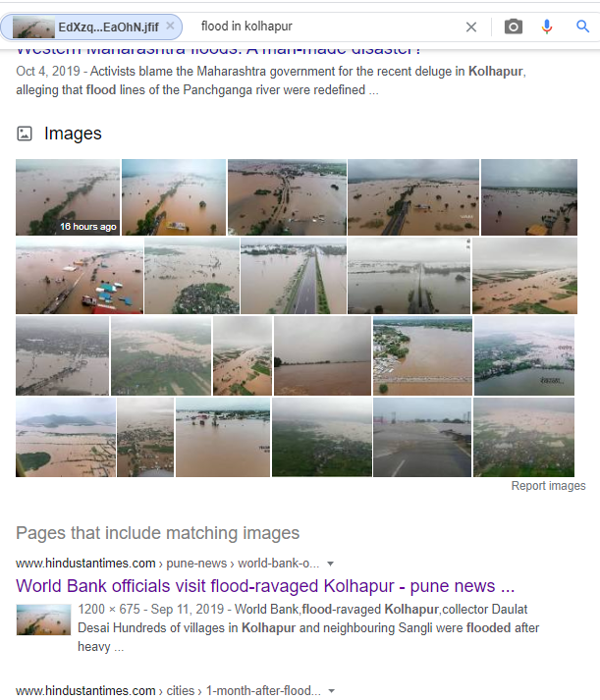Expand dropdown arrow beside world-bank-o... URL
This screenshot has width=600, height=700.
(x=330, y=564)
